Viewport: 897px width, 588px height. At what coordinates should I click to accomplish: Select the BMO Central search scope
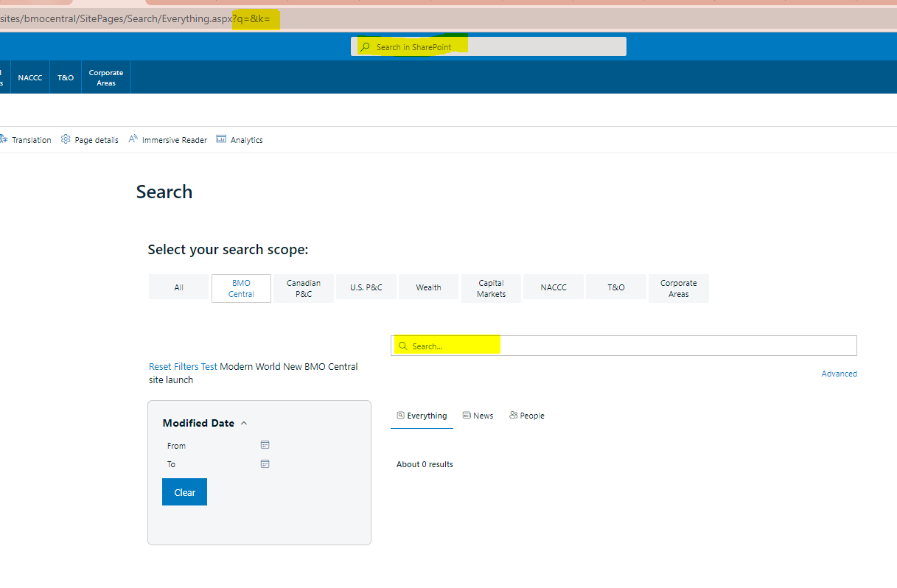tap(240, 288)
